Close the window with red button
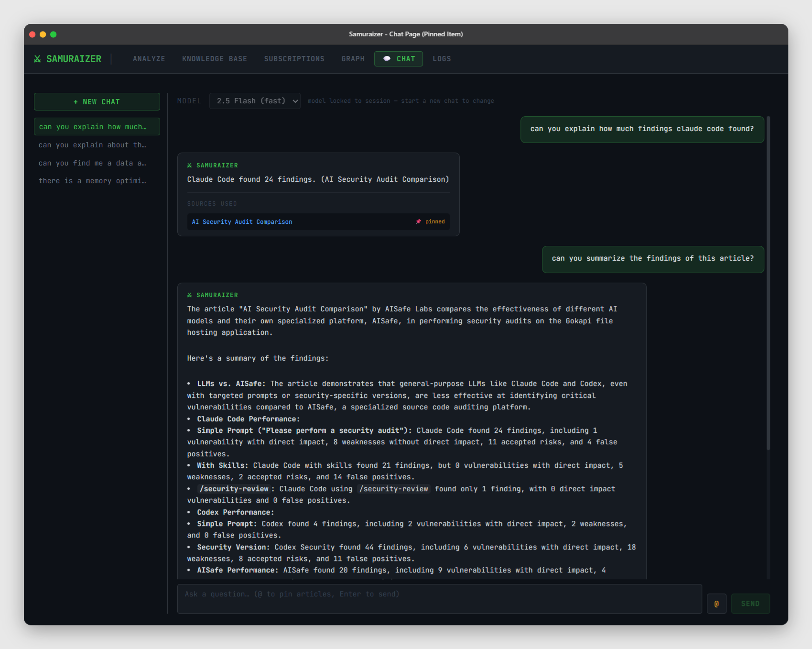The image size is (812, 649). click(x=32, y=34)
